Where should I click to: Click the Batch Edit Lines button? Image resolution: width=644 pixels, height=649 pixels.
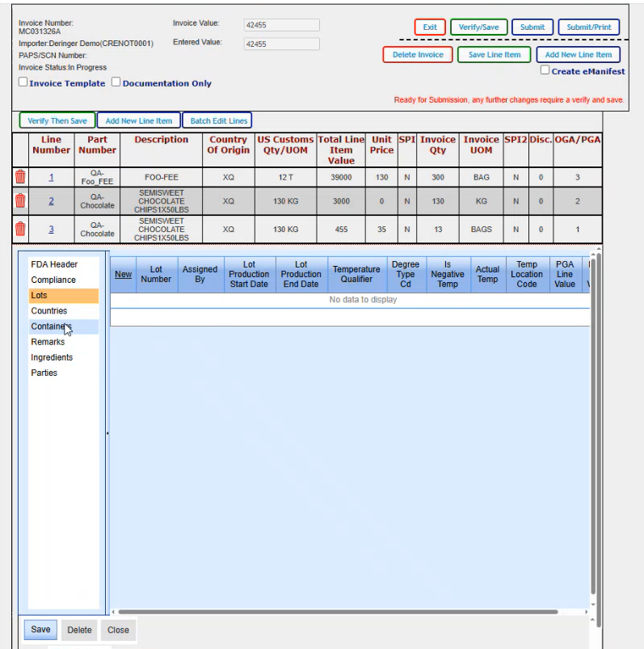coord(218,121)
